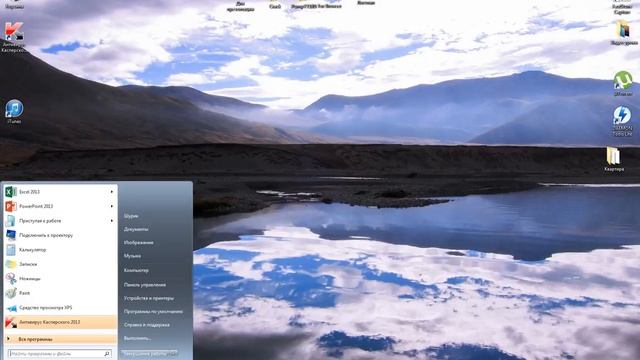Select Подключить к проектору in Start menu

point(60,235)
